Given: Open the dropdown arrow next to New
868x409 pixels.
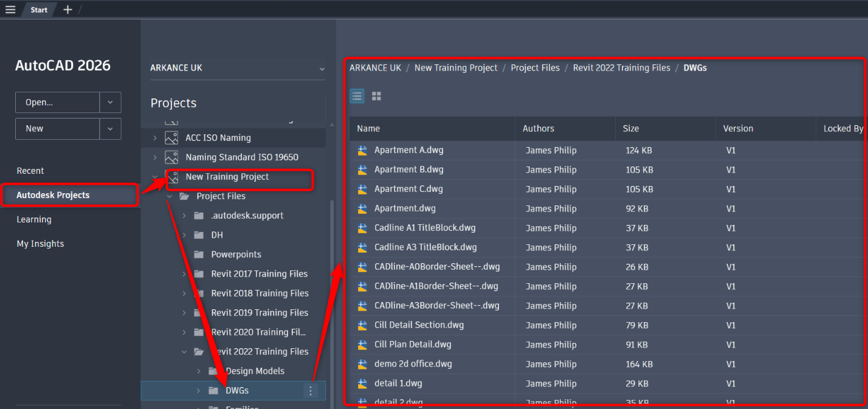Looking at the screenshot, I should tap(110, 129).
